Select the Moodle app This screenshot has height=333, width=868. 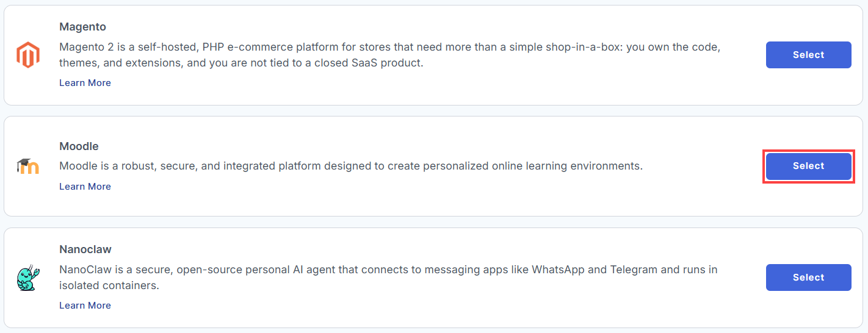pos(808,166)
